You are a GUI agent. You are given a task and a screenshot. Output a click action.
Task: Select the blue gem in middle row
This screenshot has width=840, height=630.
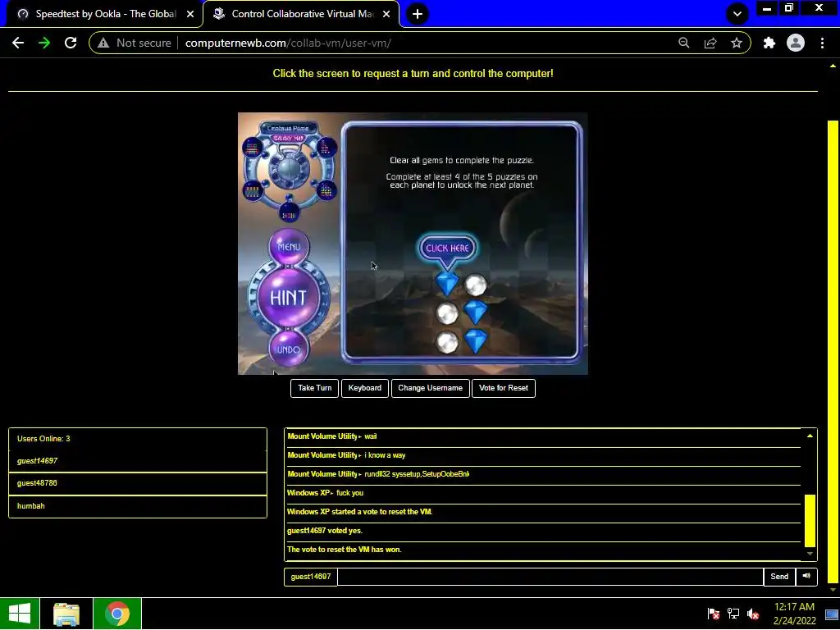(475, 311)
